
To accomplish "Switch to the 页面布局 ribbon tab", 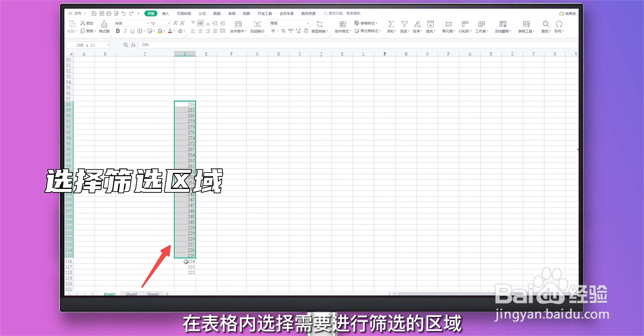I will pyautogui.click(x=184, y=13).
